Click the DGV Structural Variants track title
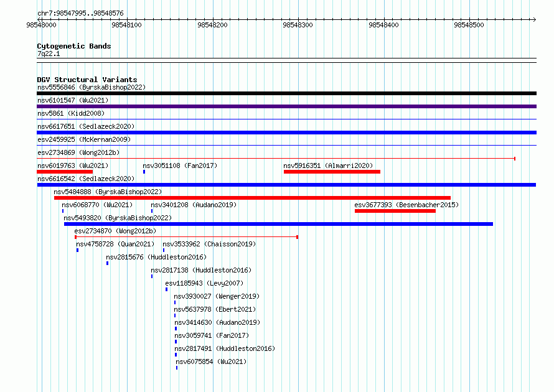The image size is (554, 392). coord(87,80)
